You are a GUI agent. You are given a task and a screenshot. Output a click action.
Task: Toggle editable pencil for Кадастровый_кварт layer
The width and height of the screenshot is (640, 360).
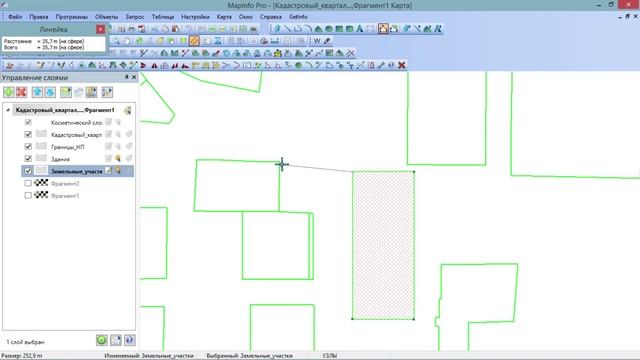coord(109,134)
